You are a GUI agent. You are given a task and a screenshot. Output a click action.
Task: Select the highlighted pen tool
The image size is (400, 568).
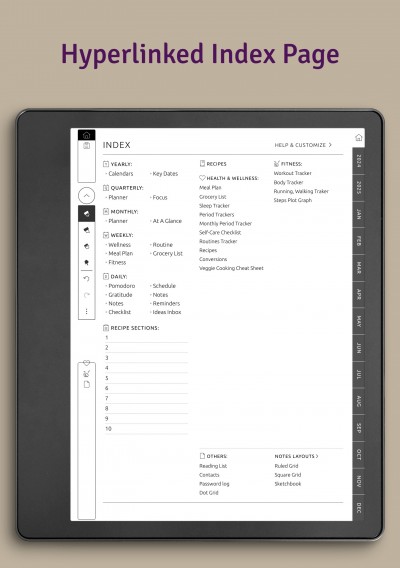(x=86, y=214)
